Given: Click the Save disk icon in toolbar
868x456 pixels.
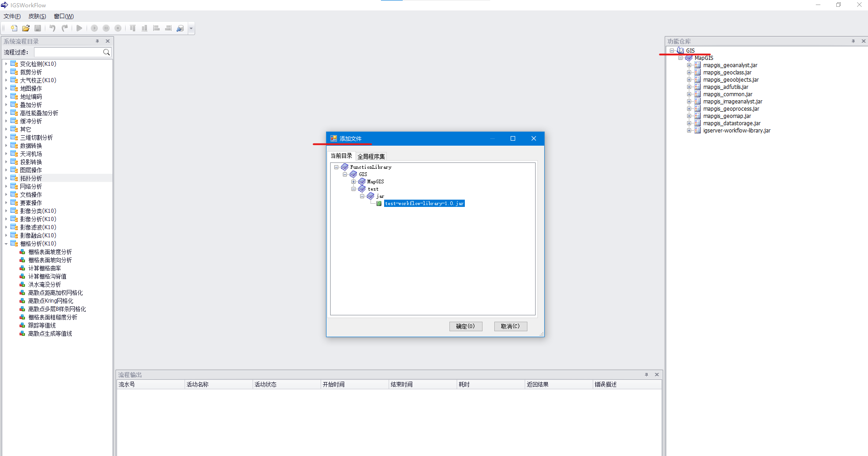Looking at the screenshot, I should pyautogui.click(x=38, y=28).
